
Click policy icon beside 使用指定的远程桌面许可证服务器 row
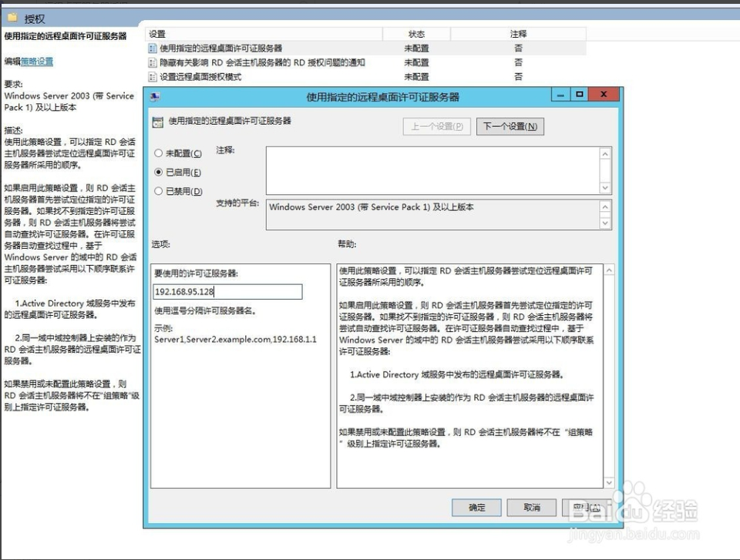(153, 48)
